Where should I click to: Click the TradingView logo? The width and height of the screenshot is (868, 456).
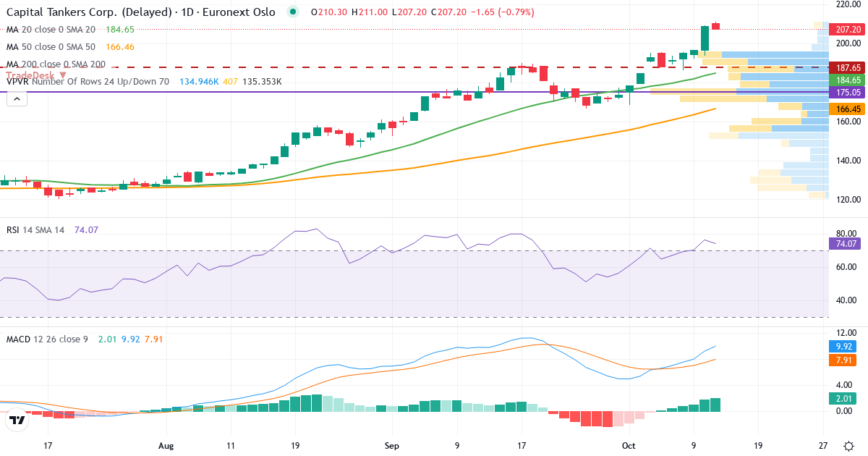pyautogui.click(x=17, y=420)
